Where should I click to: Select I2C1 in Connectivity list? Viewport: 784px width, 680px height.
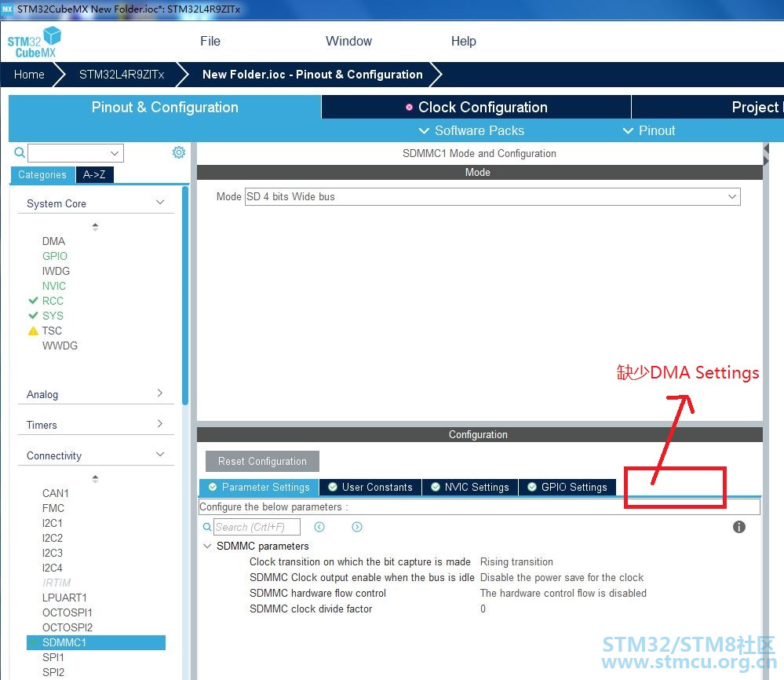[53, 524]
